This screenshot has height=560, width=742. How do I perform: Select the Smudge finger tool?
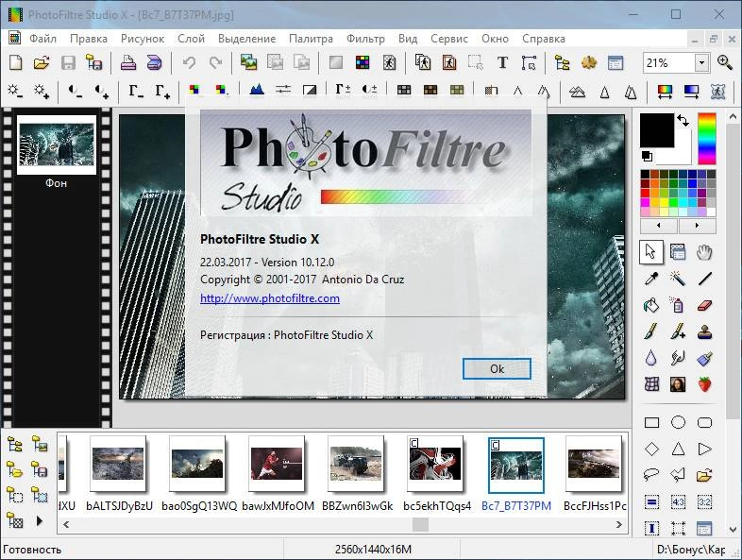[x=678, y=358]
